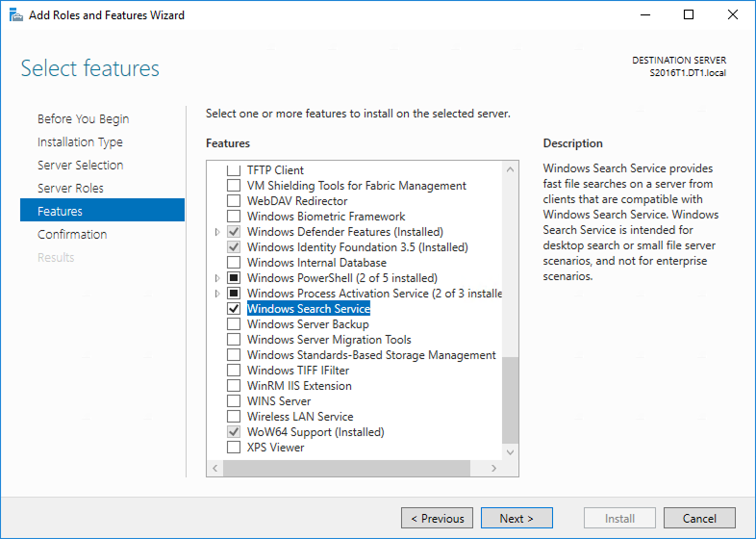
Task: Select Windows Internal Database label
Action: [316, 263]
